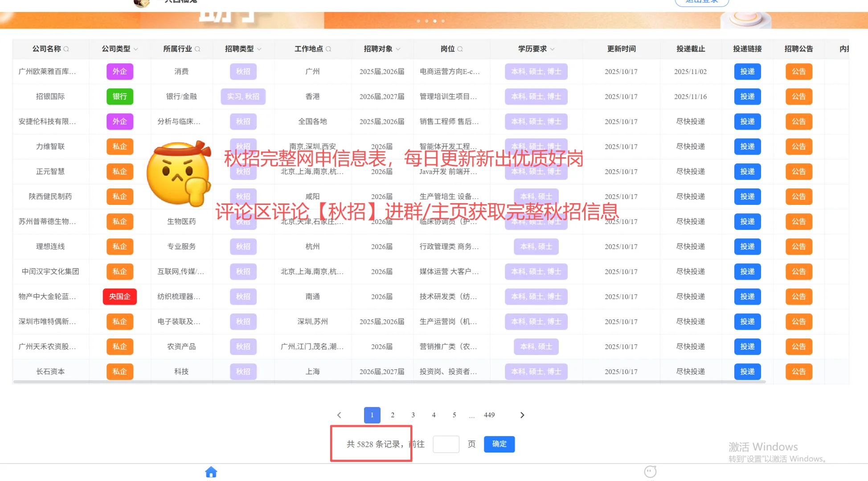Click 投递 button for 招银国际 row

(747, 97)
